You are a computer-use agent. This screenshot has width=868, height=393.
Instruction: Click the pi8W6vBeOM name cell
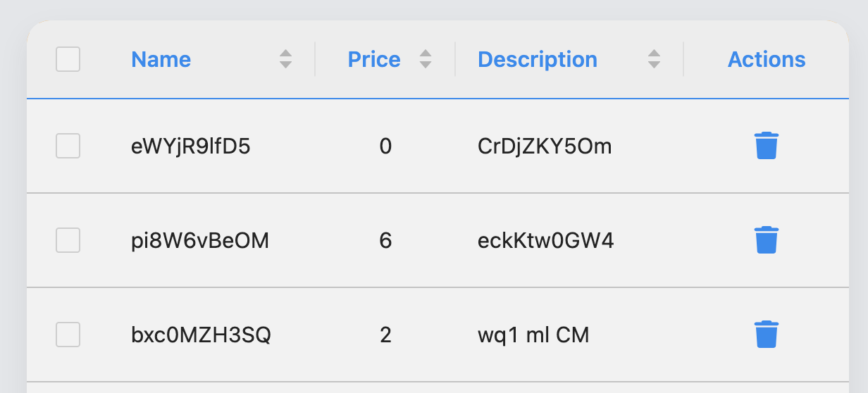[200, 242]
